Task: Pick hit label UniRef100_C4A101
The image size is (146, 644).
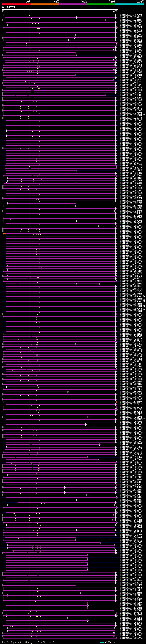Action: pos(131,281)
